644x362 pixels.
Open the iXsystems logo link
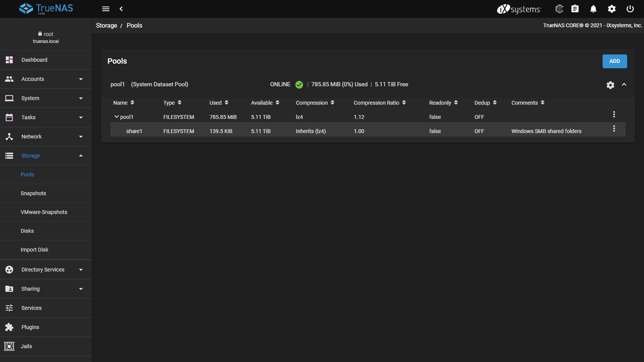click(519, 9)
